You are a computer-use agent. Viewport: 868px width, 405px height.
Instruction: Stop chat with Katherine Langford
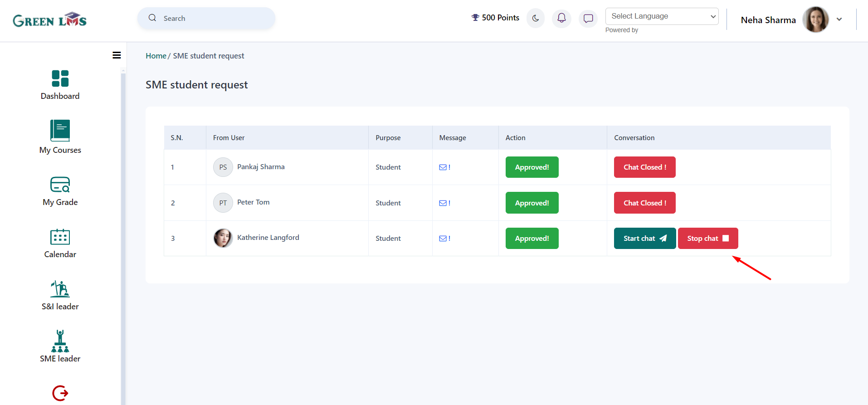point(708,239)
